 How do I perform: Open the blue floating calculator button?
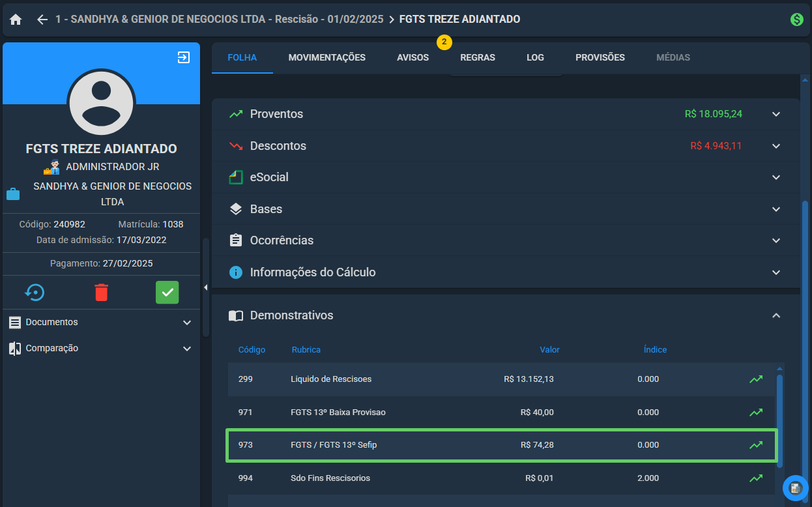point(795,488)
